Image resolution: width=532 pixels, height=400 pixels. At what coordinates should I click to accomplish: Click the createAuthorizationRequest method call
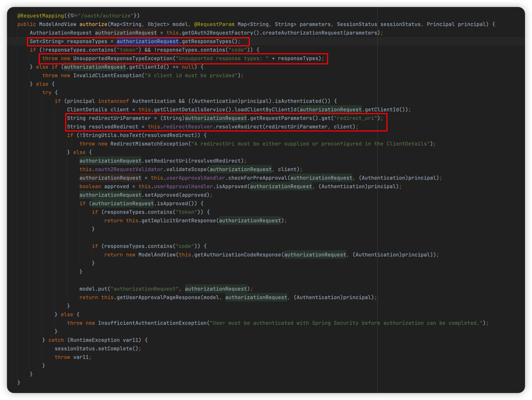(302, 33)
